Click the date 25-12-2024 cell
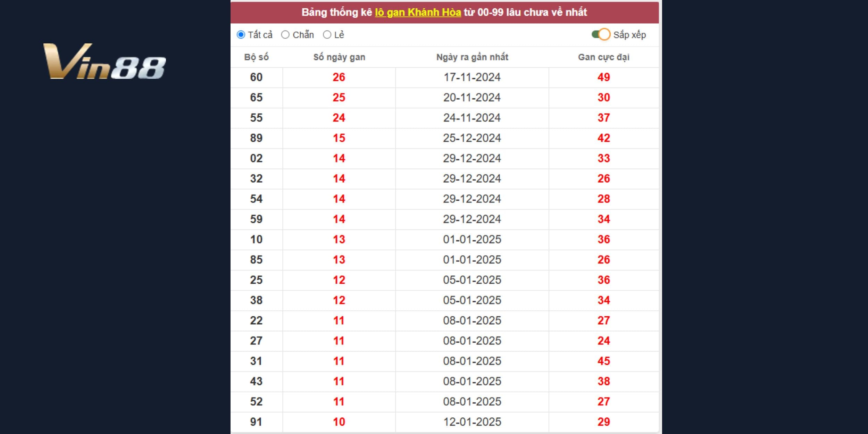 [x=472, y=138]
